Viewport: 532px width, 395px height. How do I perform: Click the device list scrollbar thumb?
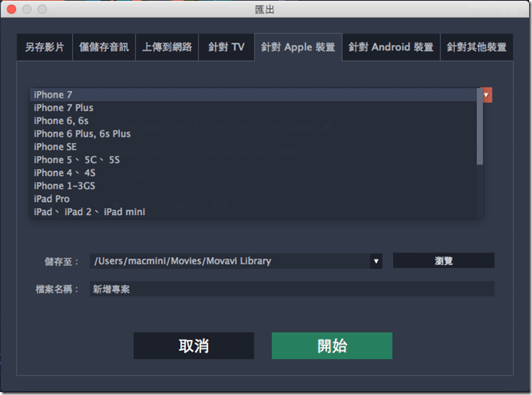(480, 126)
